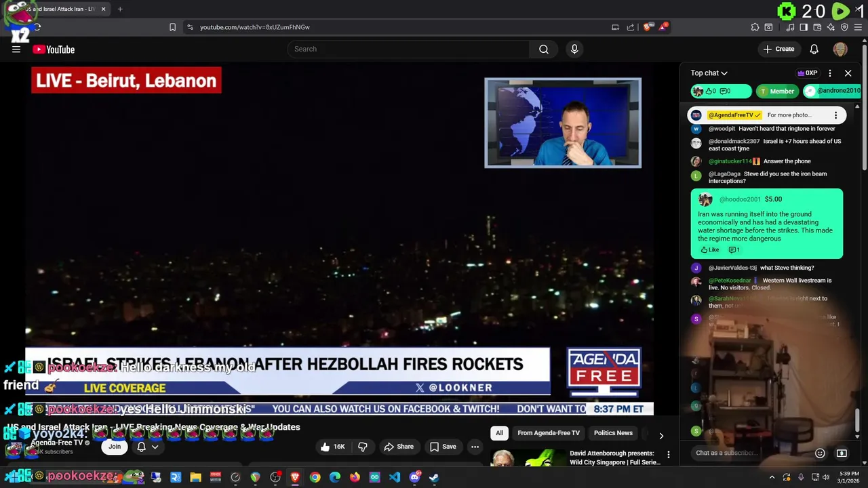Screen dimensions: 868x488
Task: Open emoji picker in chat box
Action: pyautogui.click(x=820, y=453)
